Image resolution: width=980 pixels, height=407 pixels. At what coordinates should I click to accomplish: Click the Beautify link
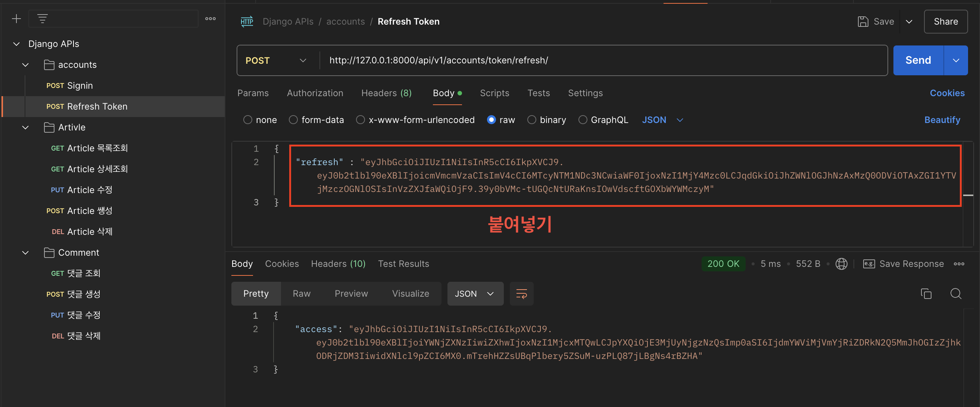(x=942, y=120)
